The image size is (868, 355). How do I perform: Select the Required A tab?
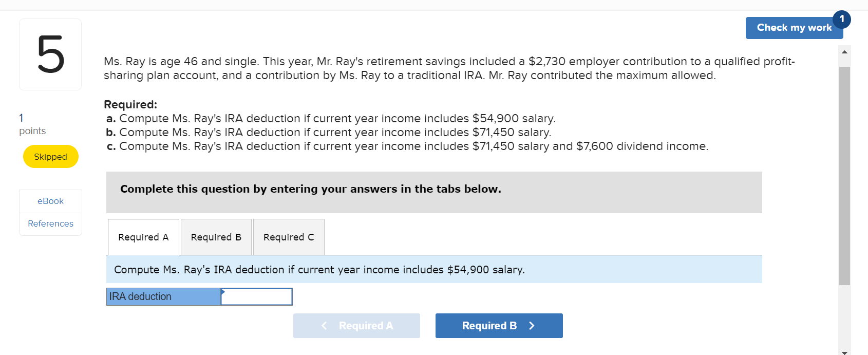click(143, 237)
